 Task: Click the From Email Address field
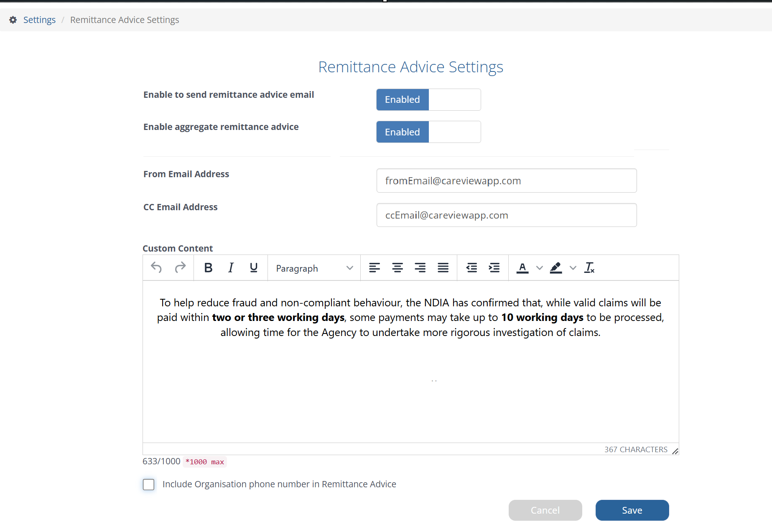point(507,181)
